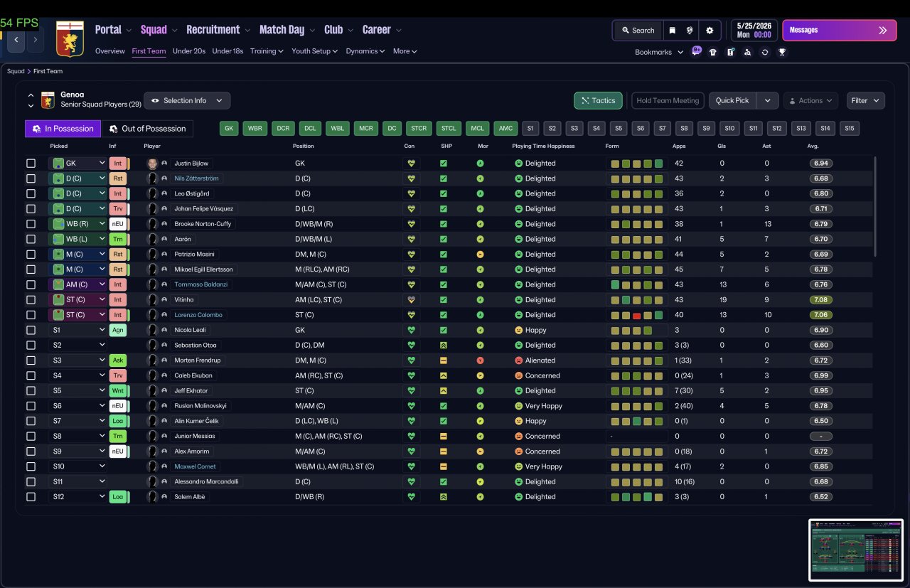
Task: Tick the checkbox for Justin Bijlow
Action: 31,164
